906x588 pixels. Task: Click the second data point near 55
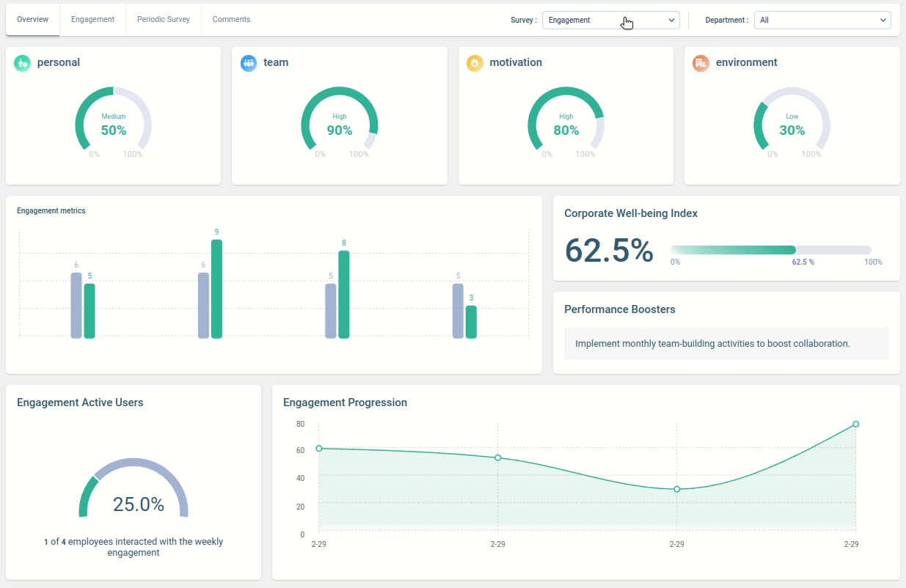[x=497, y=457]
